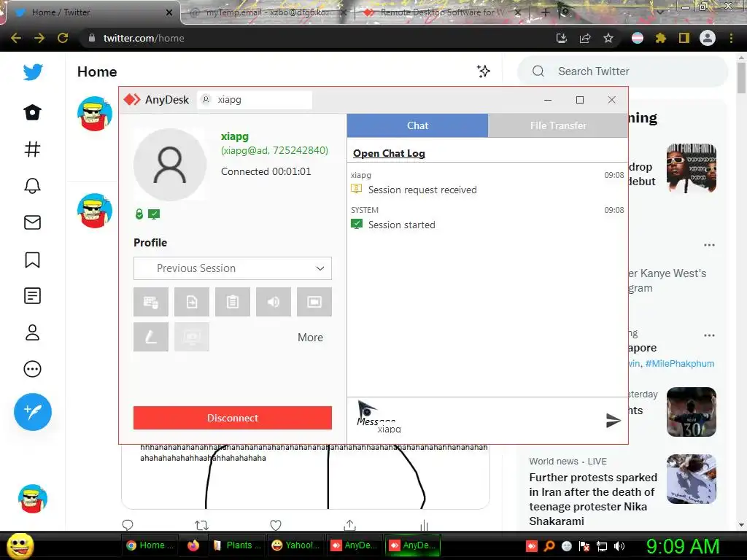The width and height of the screenshot is (747, 560).
Task: Open Yahoo! taskbar window
Action: 295,545
